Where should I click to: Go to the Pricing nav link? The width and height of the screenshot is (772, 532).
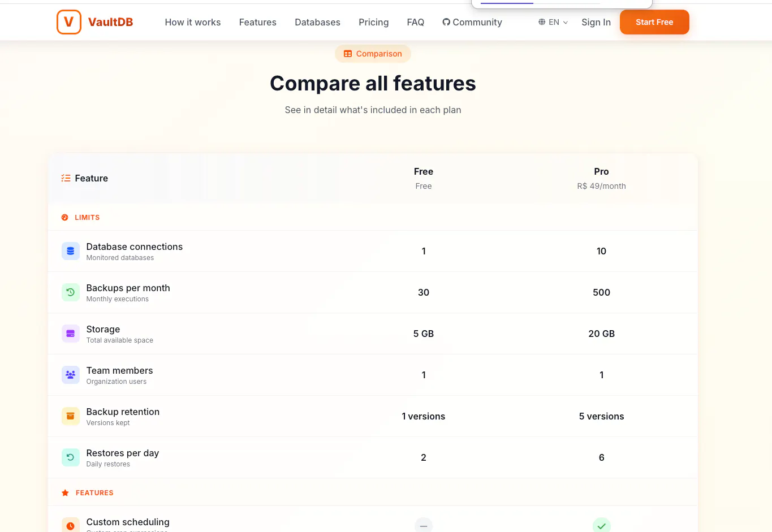point(374,22)
